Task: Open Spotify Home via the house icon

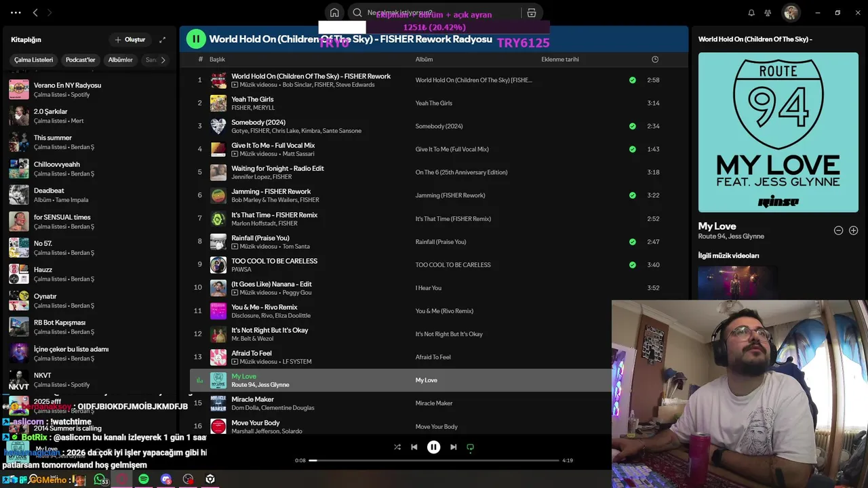Action: tap(334, 13)
